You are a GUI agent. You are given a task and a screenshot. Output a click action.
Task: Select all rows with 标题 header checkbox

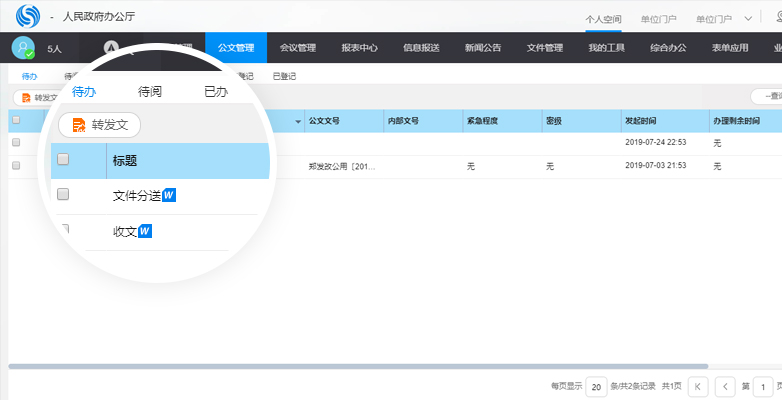pos(63,159)
